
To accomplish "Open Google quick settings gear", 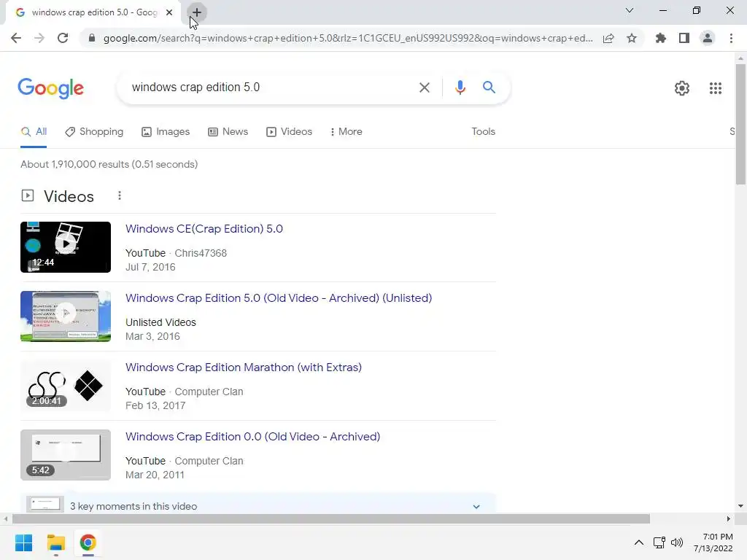I will (682, 88).
